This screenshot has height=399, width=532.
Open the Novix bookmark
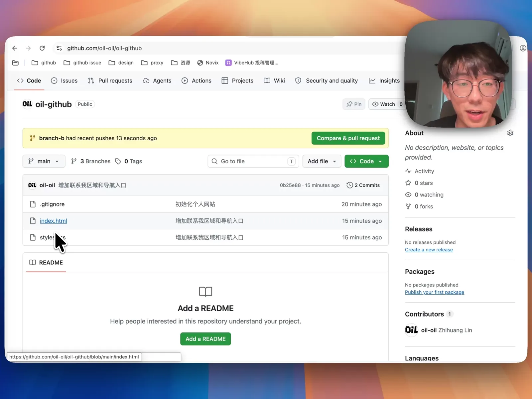pos(208,63)
